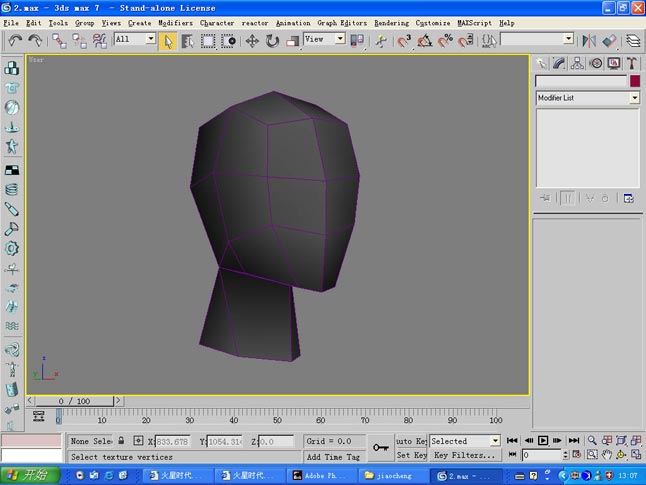Click the Redo arrow icon

tap(35, 40)
